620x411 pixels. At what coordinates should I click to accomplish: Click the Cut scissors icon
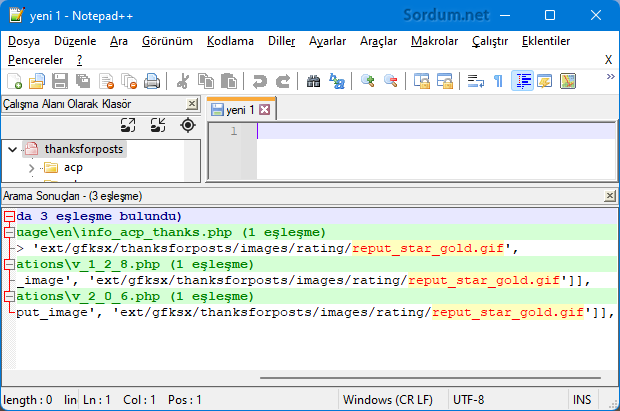[x=182, y=81]
